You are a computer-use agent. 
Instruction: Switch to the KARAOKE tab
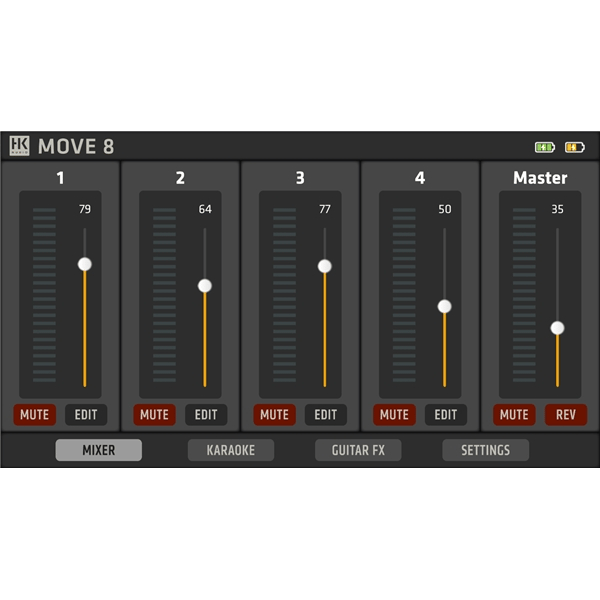(x=231, y=450)
